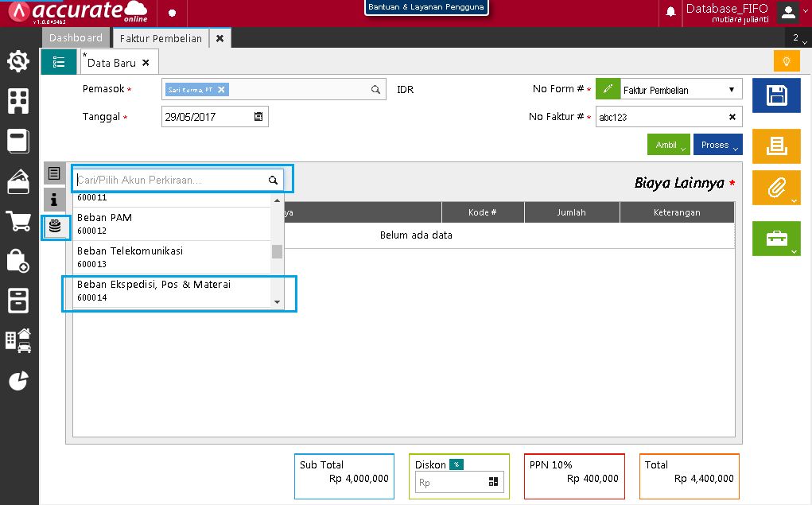Expand the Faktur Pembelian form dropdown
The height and width of the screenshot is (505, 812).
[731, 90]
